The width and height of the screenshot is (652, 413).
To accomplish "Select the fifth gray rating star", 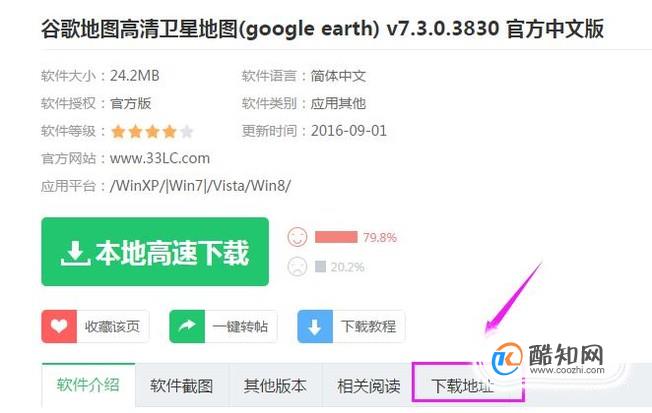I will [187, 132].
